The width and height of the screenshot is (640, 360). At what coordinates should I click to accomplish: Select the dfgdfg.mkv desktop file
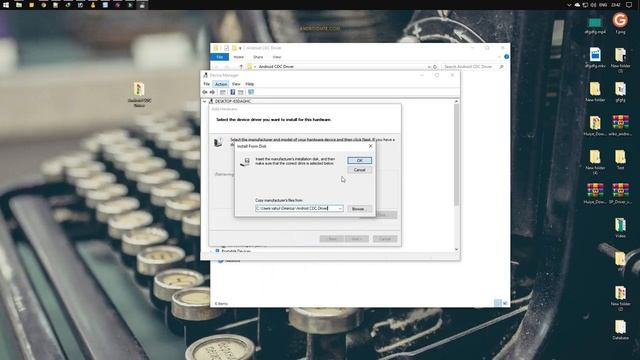(595, 58)
